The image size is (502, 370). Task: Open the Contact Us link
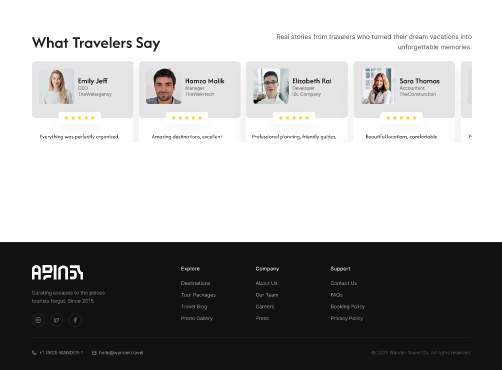click(x=344, y=283)
